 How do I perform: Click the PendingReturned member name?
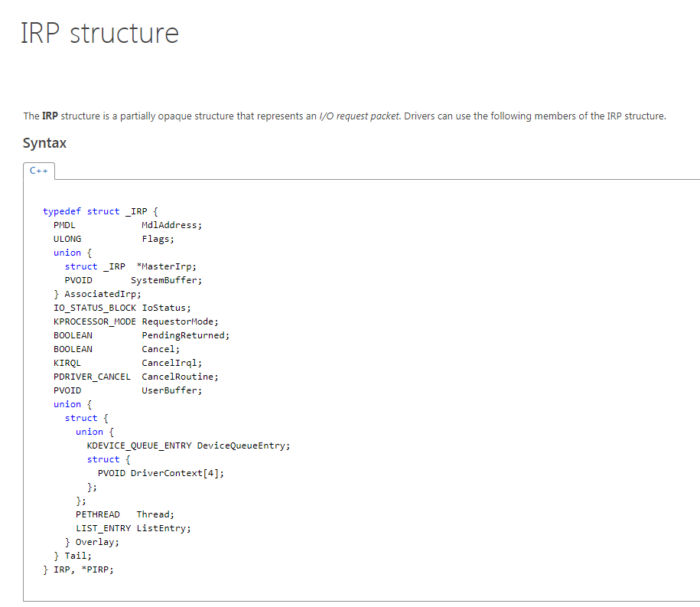(x=185, y=335)
